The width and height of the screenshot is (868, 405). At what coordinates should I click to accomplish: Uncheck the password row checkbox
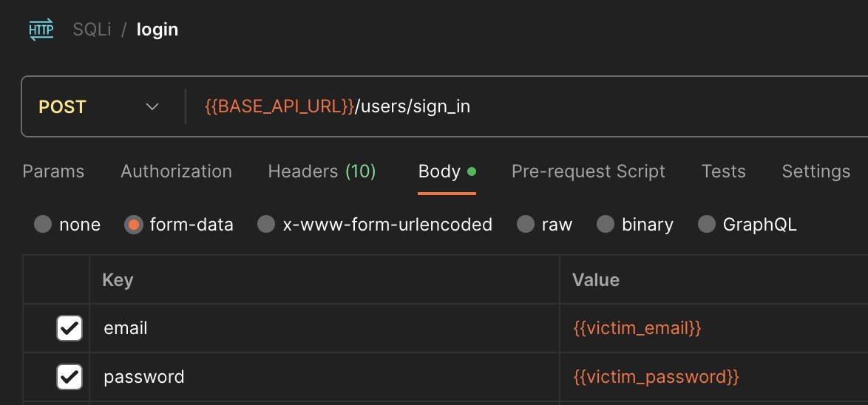coord(69,377)
